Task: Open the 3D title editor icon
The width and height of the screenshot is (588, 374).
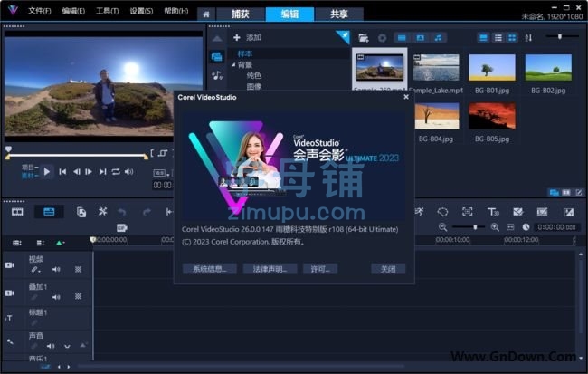Action: coord(493,212)
